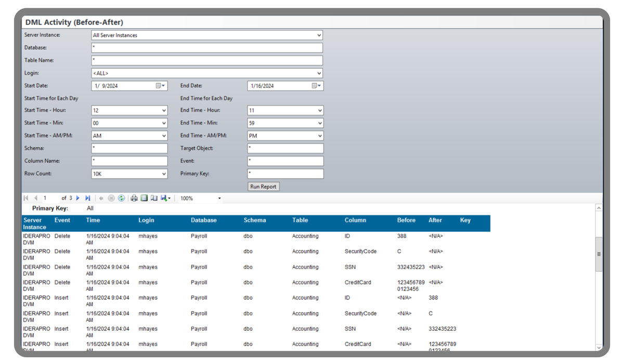Sort by the Login column header

click(146, 220)
